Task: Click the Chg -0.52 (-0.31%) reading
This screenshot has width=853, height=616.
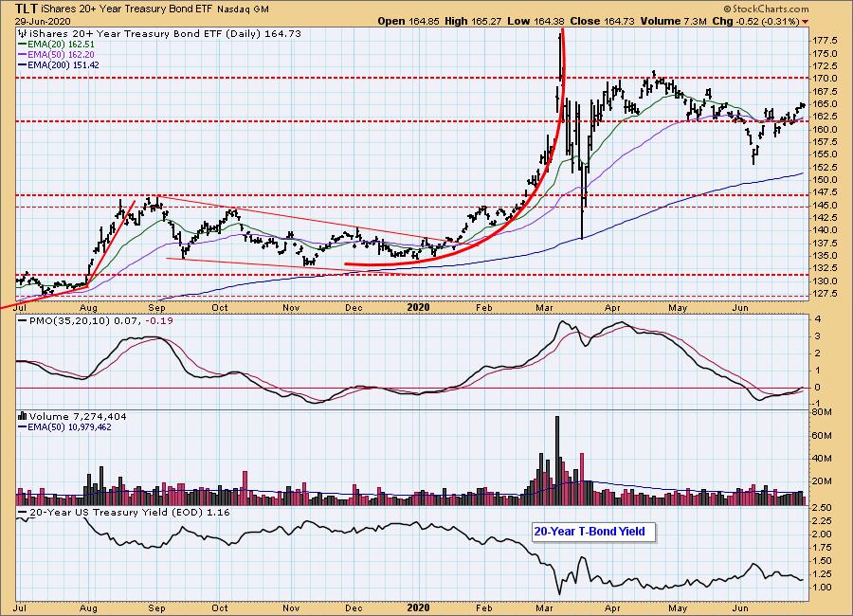Action: [755, 21]
